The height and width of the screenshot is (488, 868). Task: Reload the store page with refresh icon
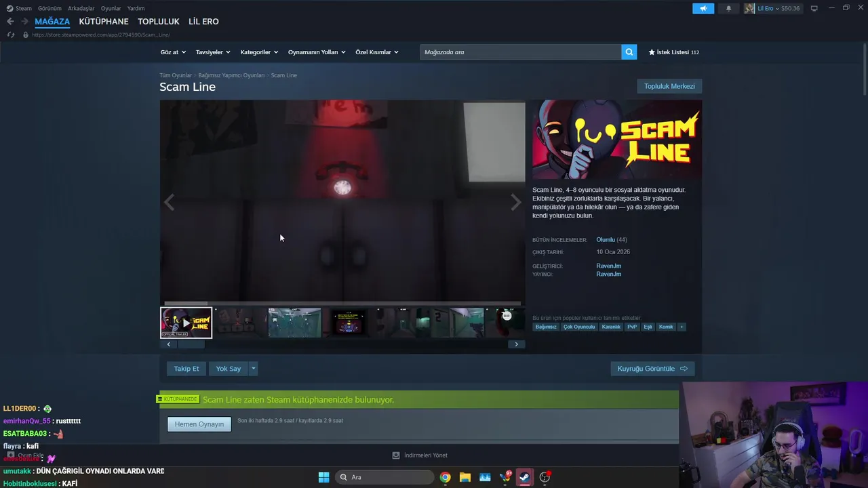click(x=10, y=35)
